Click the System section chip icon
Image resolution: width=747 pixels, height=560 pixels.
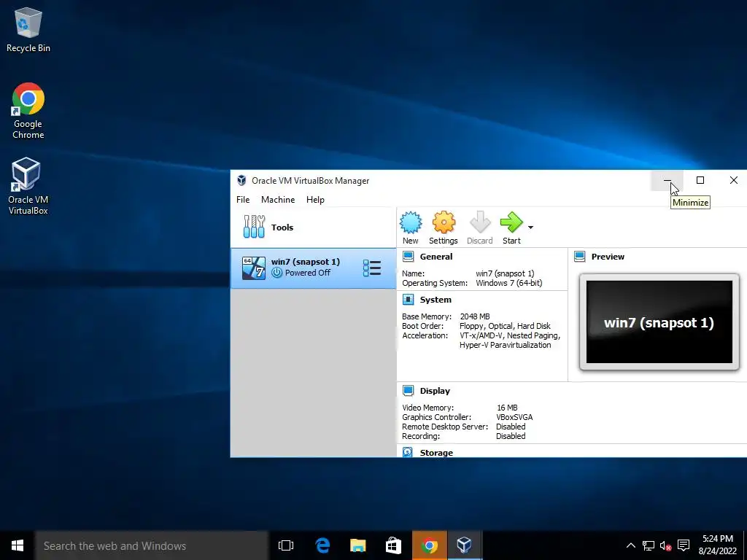click(x=409, y=300)
